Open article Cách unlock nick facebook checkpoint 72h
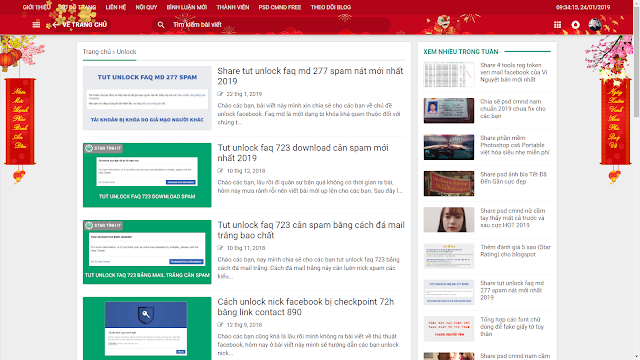Viewport: 640px width, 360px height. 306,307
